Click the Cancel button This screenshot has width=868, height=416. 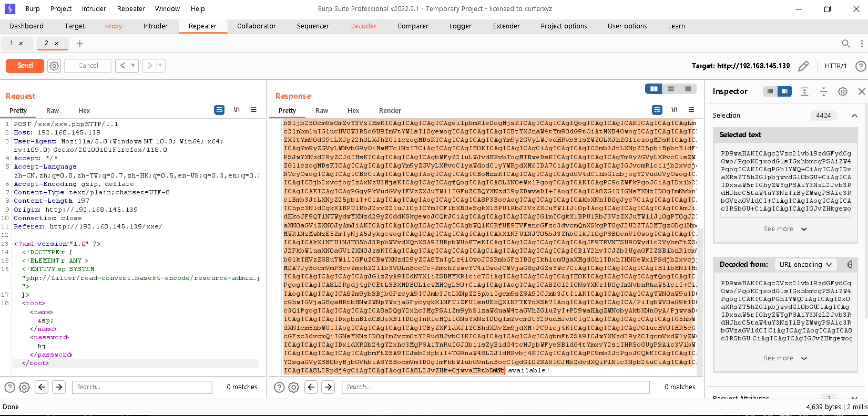click(x=88, y=66)
